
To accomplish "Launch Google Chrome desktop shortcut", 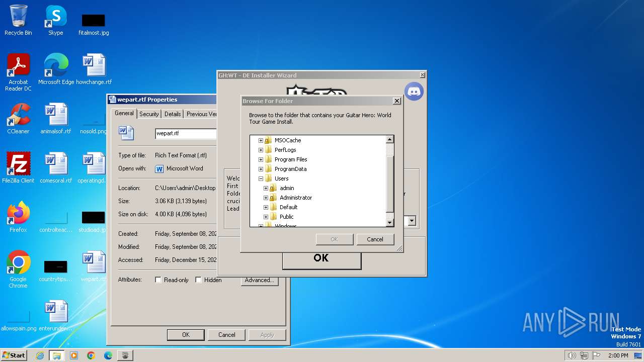I will (18, 269).
